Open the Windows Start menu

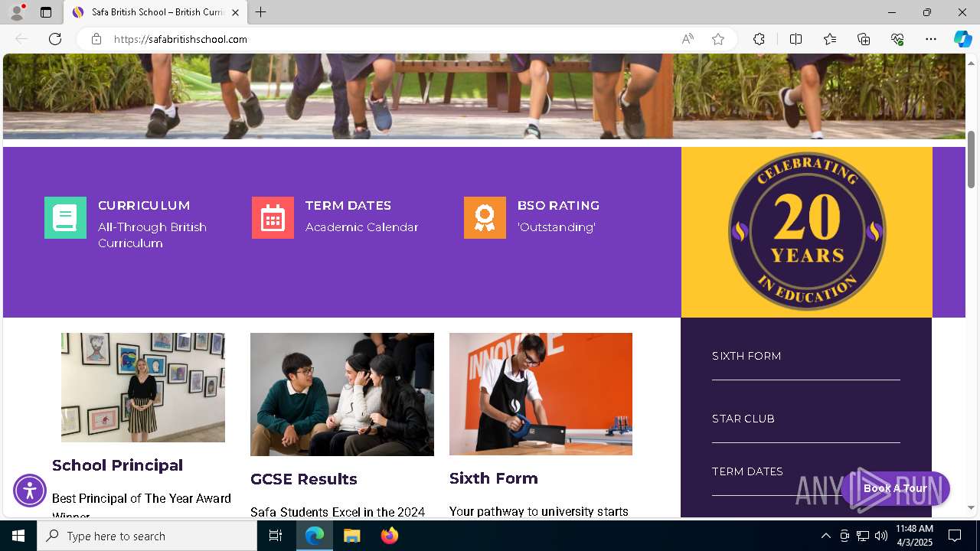click(x=18, y=536)
